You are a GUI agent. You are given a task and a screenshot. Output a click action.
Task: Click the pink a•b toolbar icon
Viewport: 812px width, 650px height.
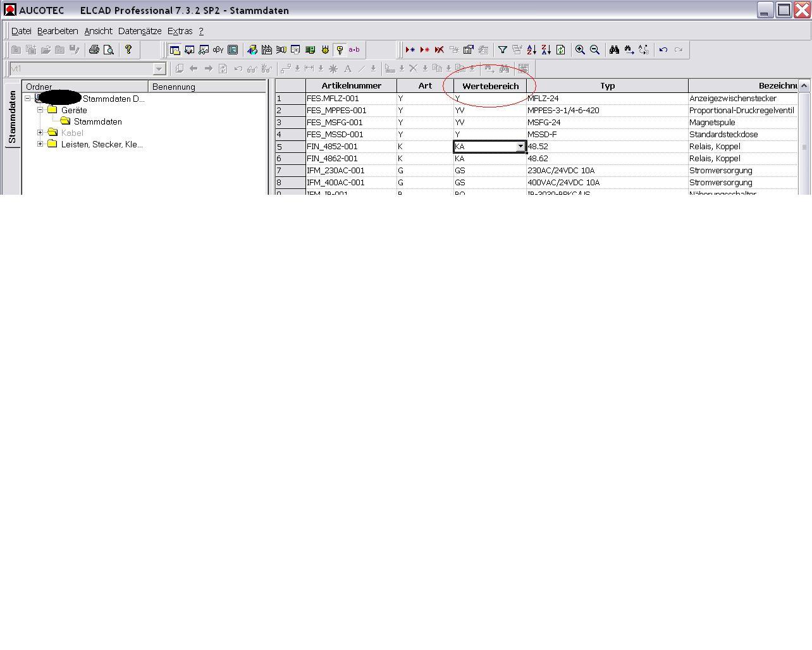[x=354, y=49]
